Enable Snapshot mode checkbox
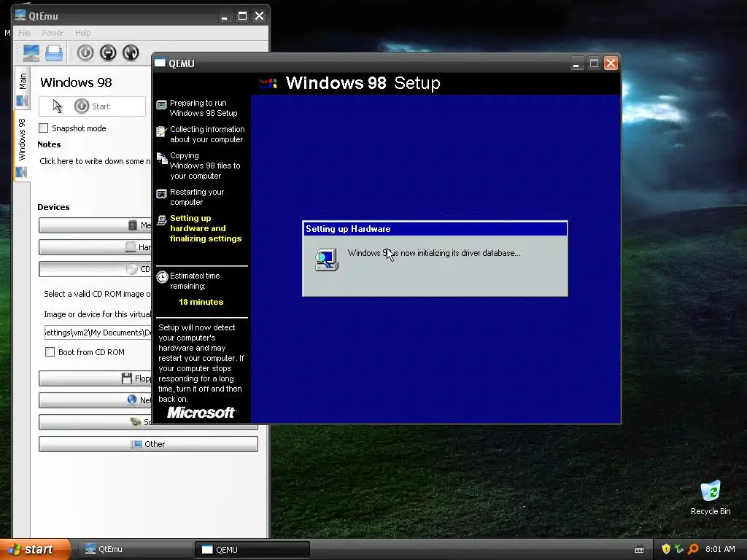The image size is (747, 560). point(43,128)
